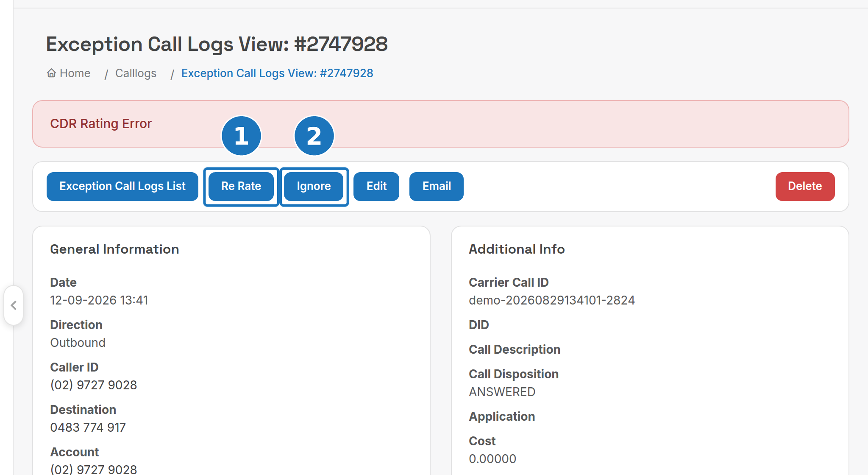Click the 'Outbound' direction value
Viewport: 868px width, 475px height.
click(78, 343)
